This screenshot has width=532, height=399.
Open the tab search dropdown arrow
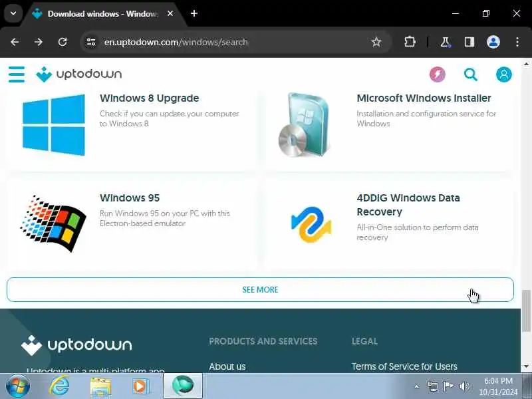pos(13,13)
